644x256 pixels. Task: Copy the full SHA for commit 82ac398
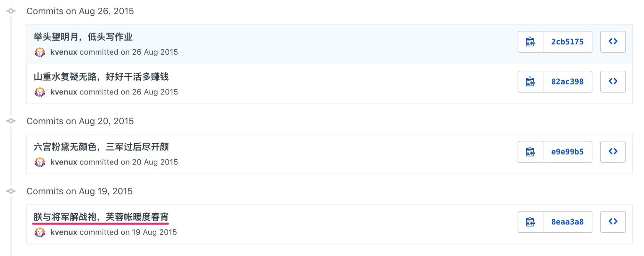(x=530, y=82)
